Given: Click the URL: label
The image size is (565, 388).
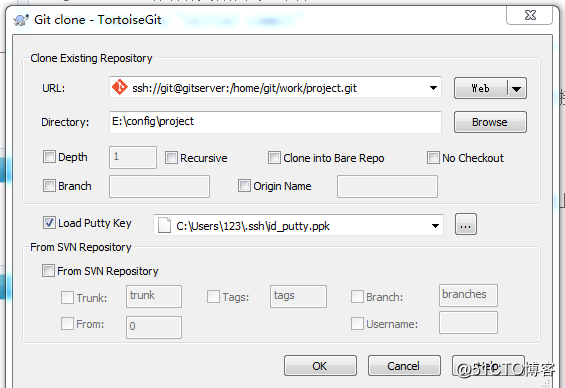Looking at the screenshot, I should (53, 88).
